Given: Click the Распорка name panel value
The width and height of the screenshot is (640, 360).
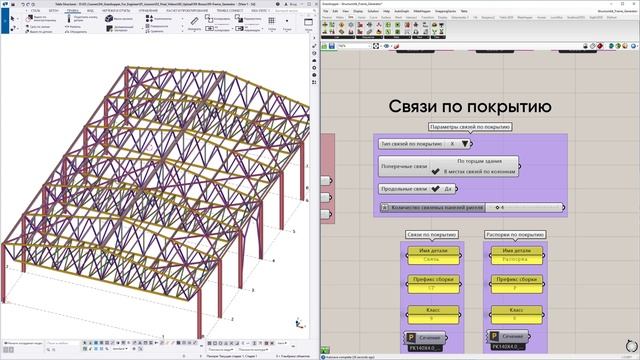Looking at the screenshot, I should click(516, 260).
